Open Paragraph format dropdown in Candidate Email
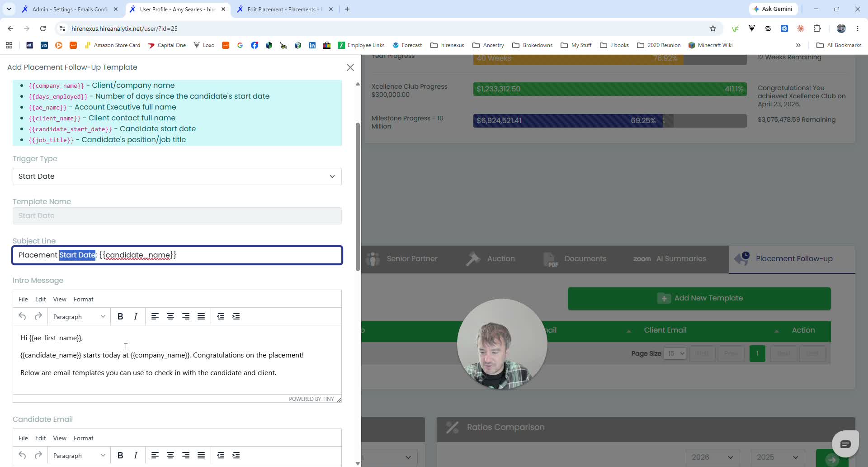Viewport: 868px width, 467px height. pos(79,455)
